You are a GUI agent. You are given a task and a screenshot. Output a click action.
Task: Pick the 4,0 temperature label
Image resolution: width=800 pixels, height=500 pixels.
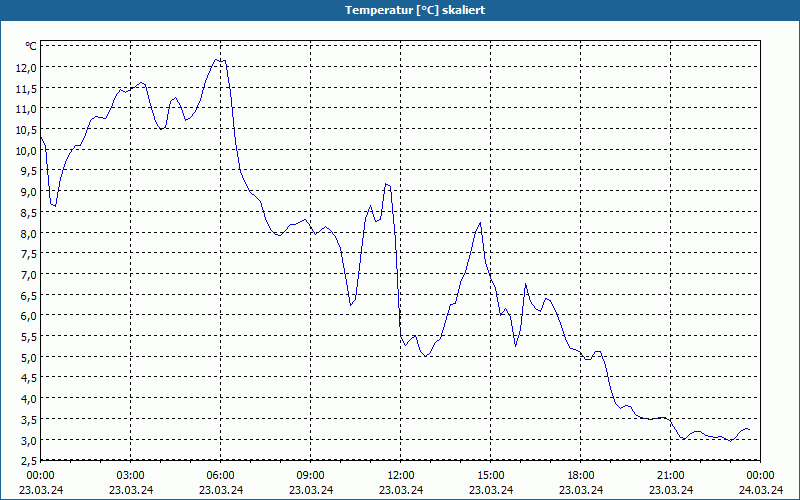point(31,398)
